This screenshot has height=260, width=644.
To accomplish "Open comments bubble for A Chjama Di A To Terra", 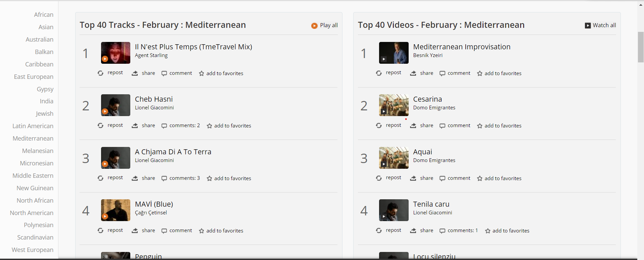I will (164, 178).
